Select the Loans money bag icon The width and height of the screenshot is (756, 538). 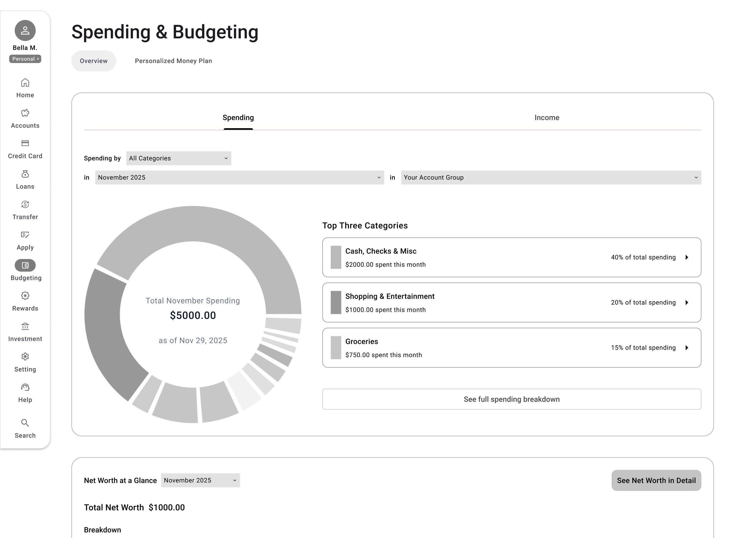pos(25,174)
